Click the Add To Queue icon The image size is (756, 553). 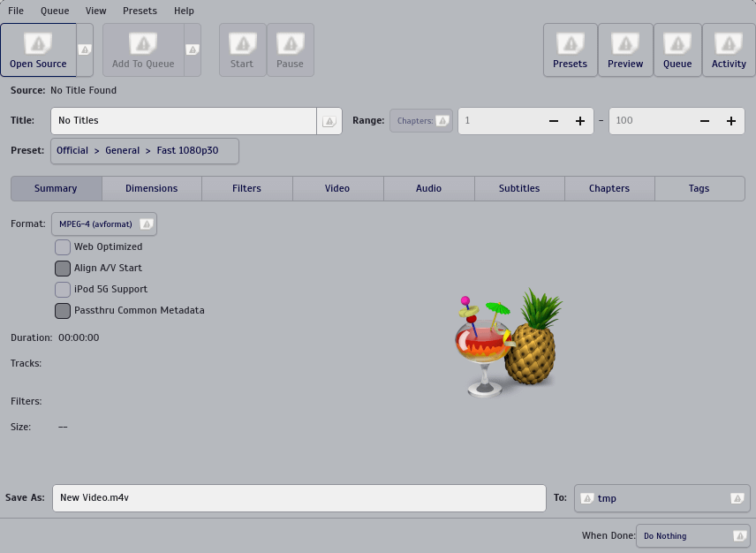coord(143,43)
